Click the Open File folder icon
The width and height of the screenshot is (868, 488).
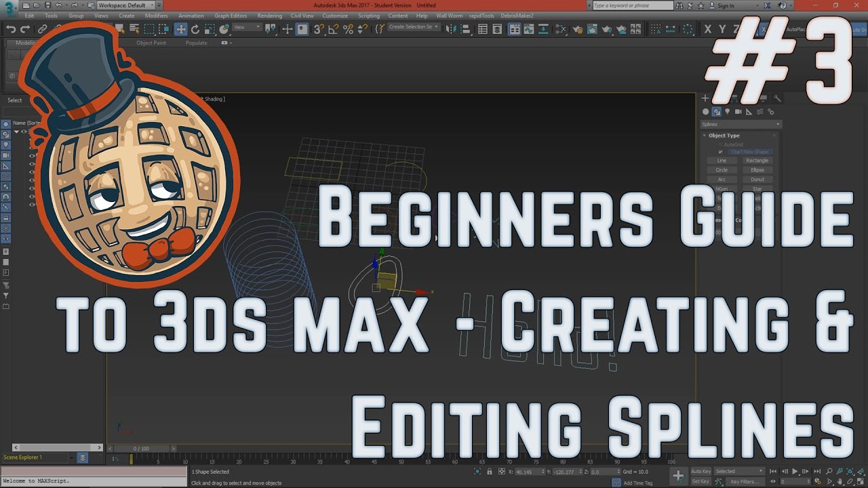36,5
